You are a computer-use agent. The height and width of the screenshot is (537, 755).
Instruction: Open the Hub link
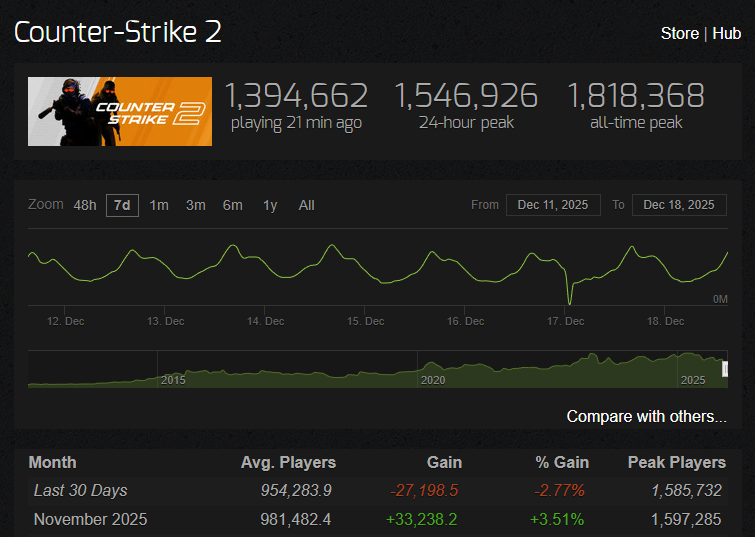pos(727,33)
